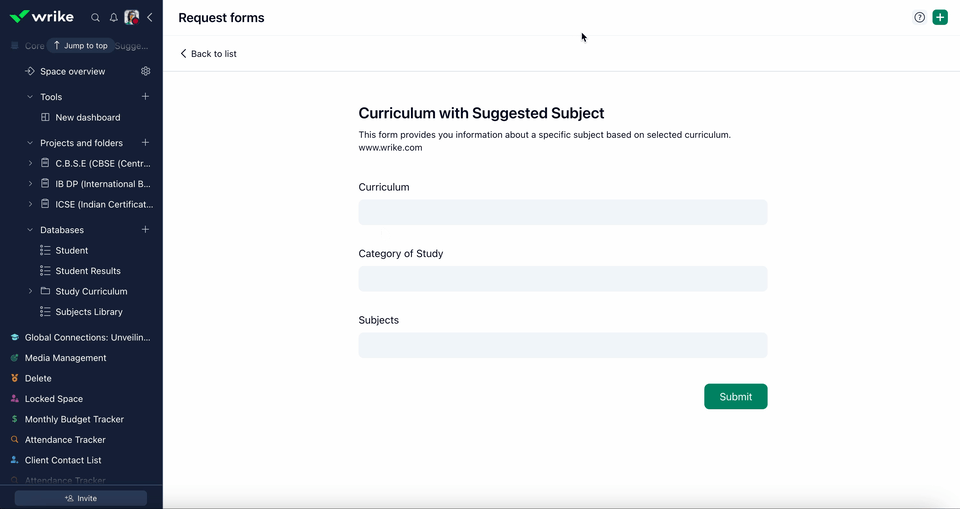Open ICSE project
The width and height of the screenshot is (960, 509).
coord(104,204)
